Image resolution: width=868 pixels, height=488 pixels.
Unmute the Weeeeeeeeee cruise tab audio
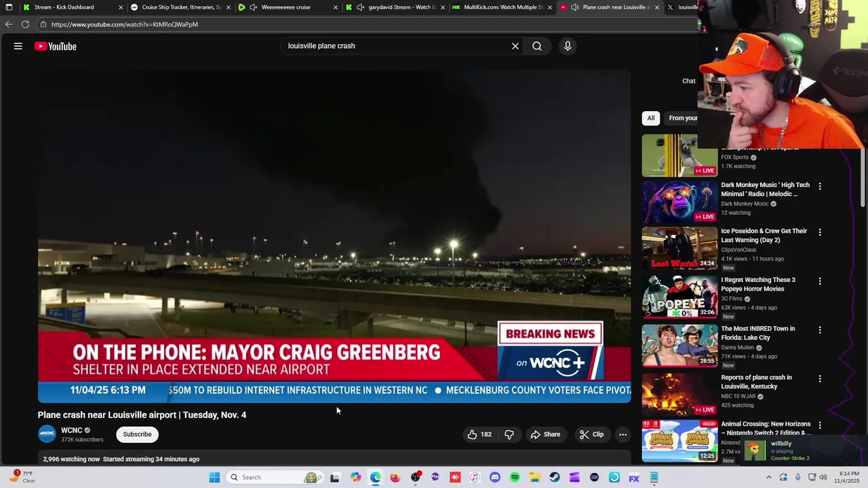point(253,7)
